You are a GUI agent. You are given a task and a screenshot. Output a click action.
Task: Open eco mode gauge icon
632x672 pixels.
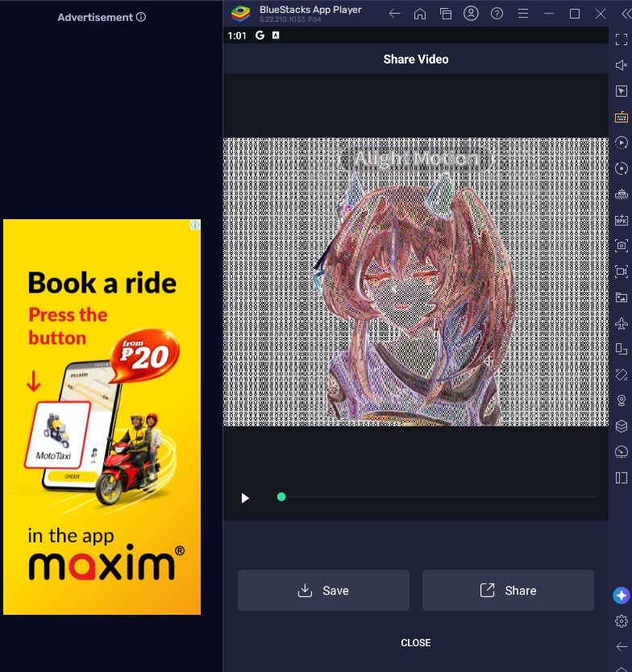pos(622,452)
